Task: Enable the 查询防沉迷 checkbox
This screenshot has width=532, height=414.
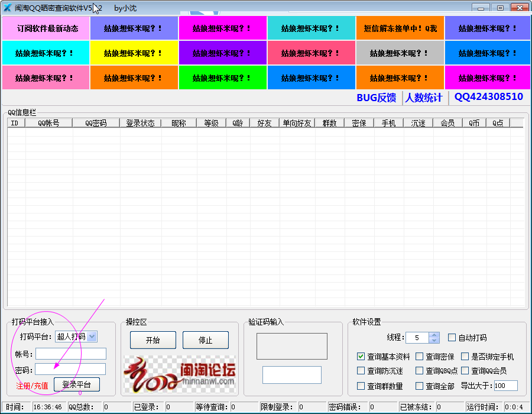Action: click(361, 371)
